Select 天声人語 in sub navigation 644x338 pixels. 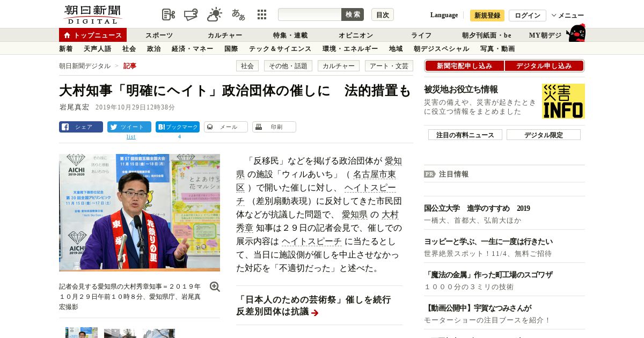[97, 49]
